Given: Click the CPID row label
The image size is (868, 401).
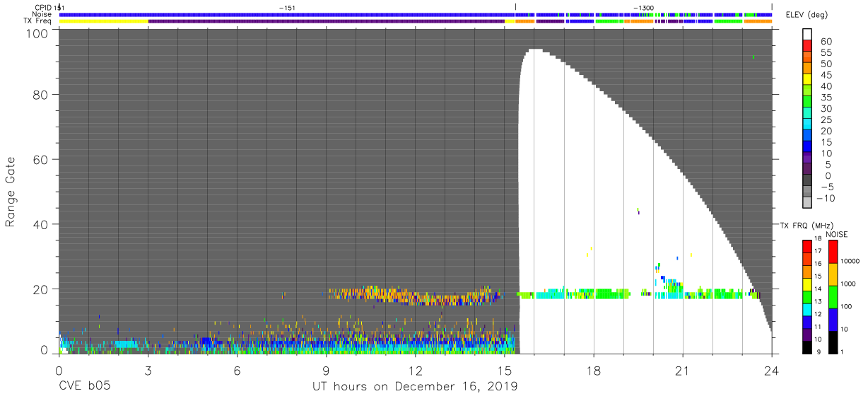Looking at the screenshot, I should click(x=44, y=7).
